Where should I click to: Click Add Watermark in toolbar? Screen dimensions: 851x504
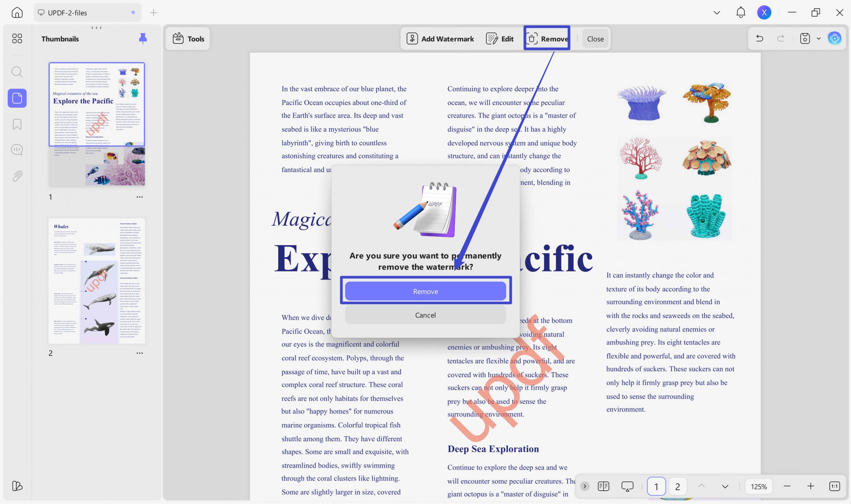(440, 39)
